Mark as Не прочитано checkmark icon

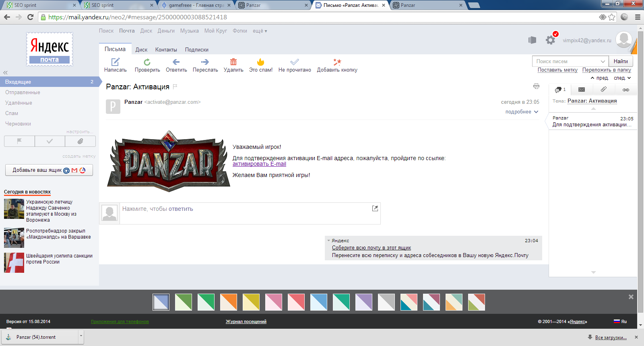pyautogui.click(x=295, y=62)
